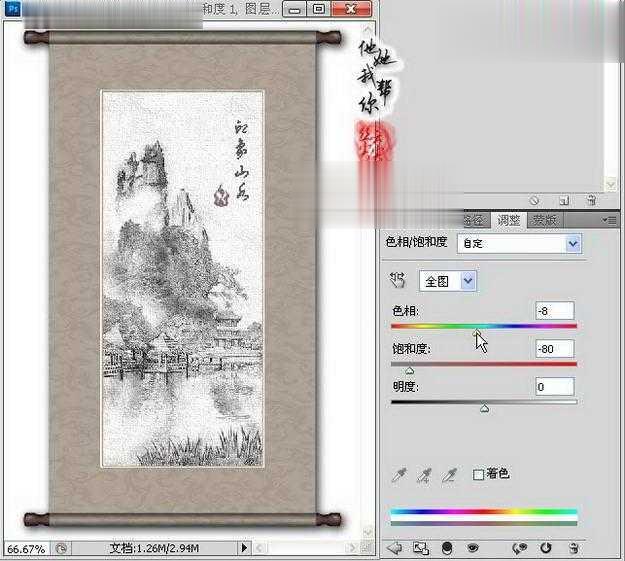Screen dimensions: 625x561
Task: Click the 文档:1.26M/2.94M status text
Action: 154,548
